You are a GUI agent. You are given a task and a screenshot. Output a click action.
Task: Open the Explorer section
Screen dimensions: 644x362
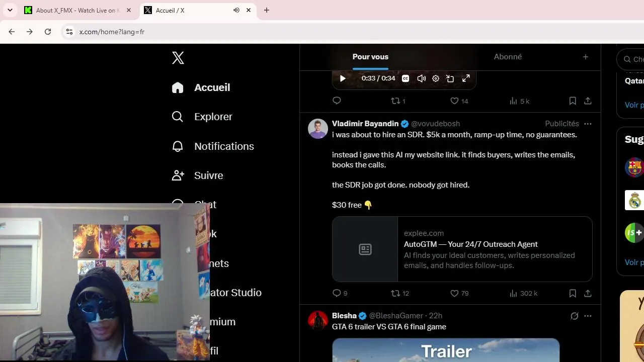point(202,117)
